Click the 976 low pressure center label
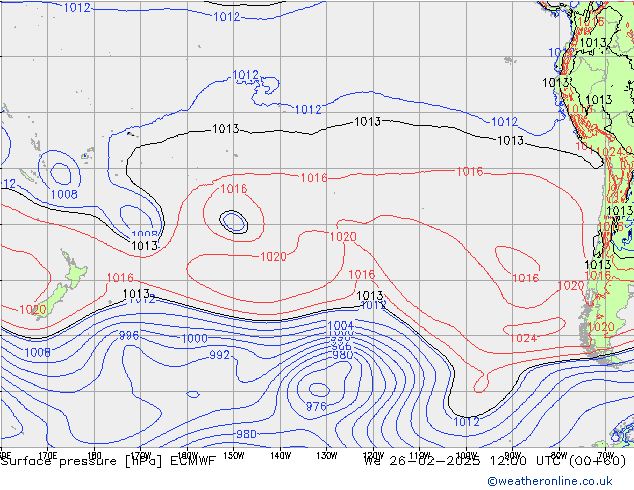The image size is (634, 490). 316,406
